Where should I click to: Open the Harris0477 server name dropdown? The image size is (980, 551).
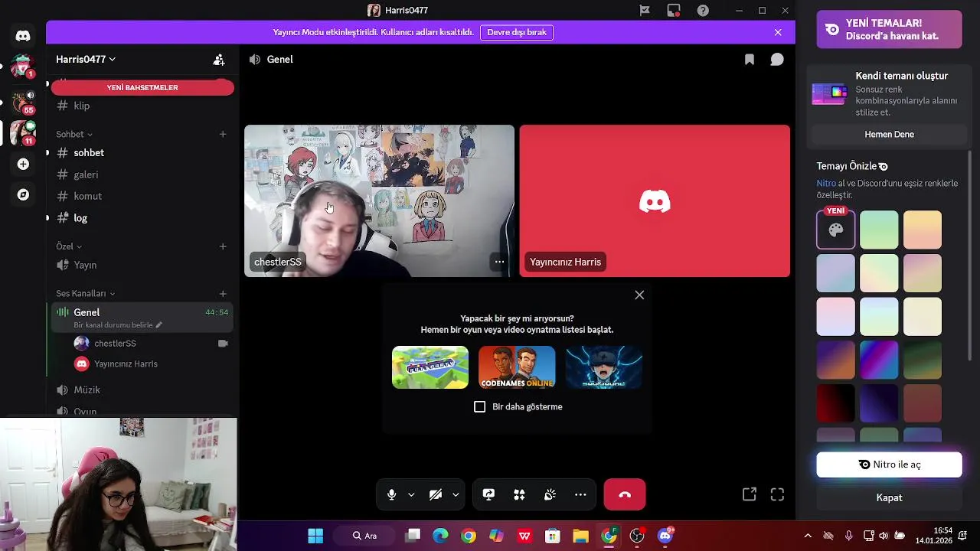point(86,59)
